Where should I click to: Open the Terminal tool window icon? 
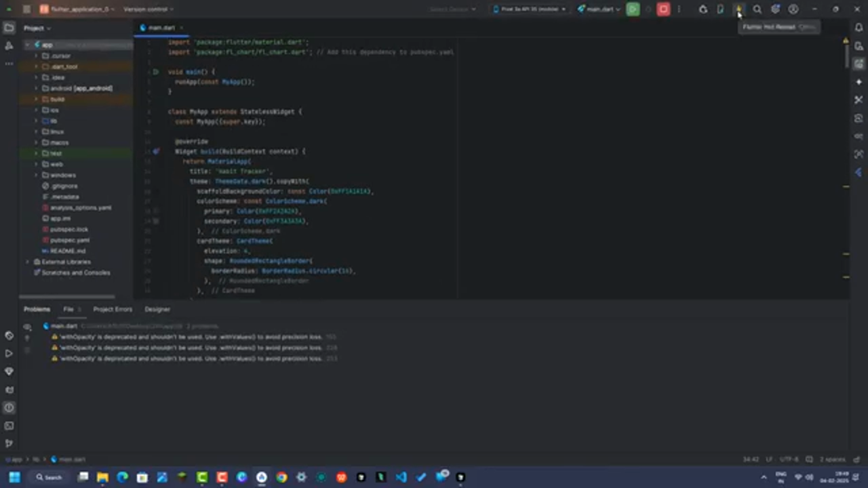click(9, 426)
